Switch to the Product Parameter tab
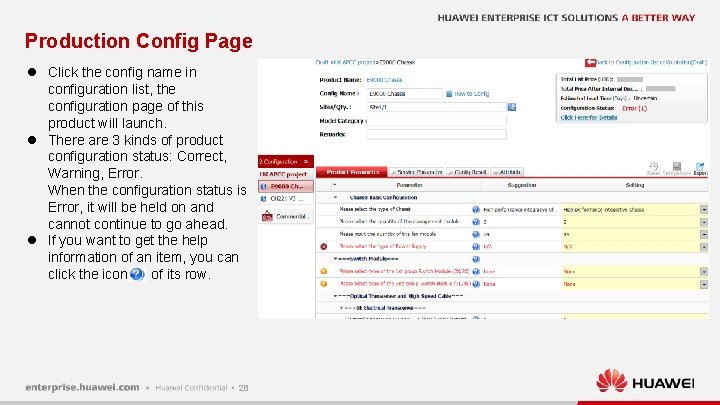This screenshot has width=720, height=405. [352, 172]
